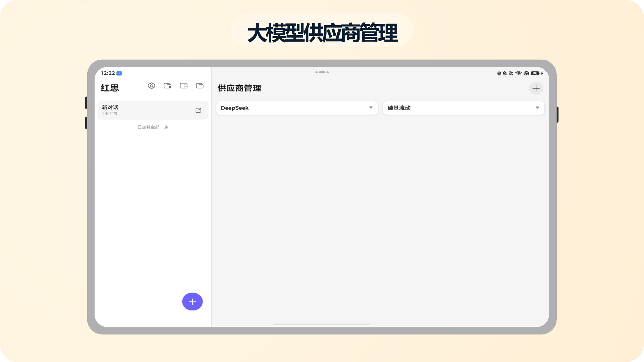Click the USB icon beside the clock
This screenshot has width=644, height=362.
coord(119,73)
